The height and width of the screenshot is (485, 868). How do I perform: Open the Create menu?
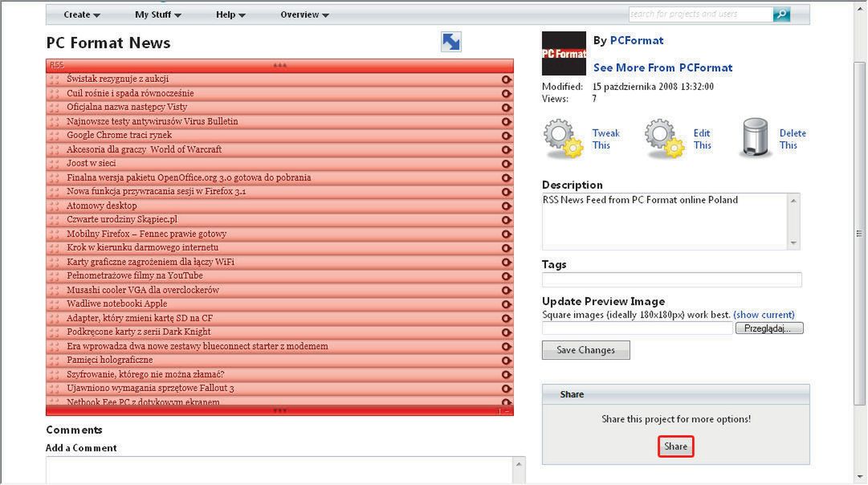(x=81, y=15)
